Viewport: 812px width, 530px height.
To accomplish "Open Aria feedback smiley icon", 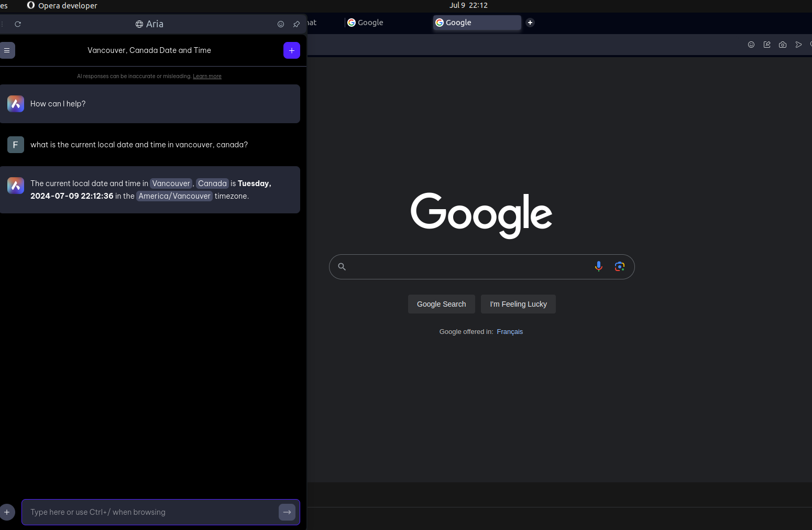I will point(281,24).
